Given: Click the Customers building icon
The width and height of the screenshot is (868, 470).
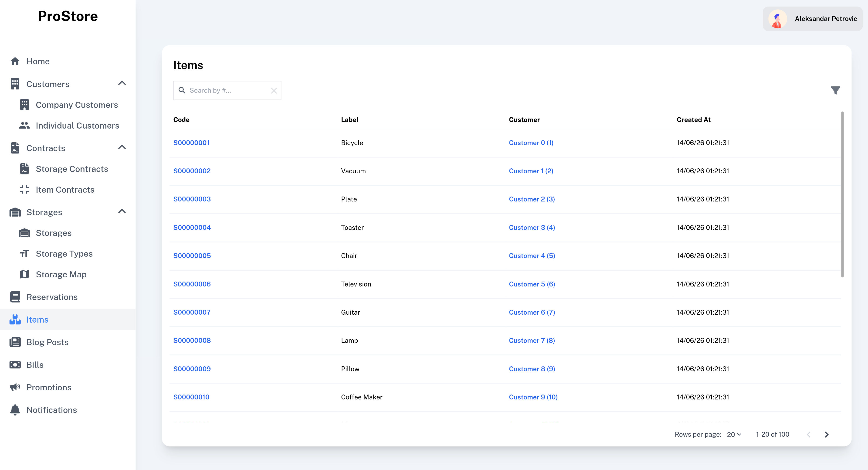Looking at the screenshot, I should pos(15,84).
